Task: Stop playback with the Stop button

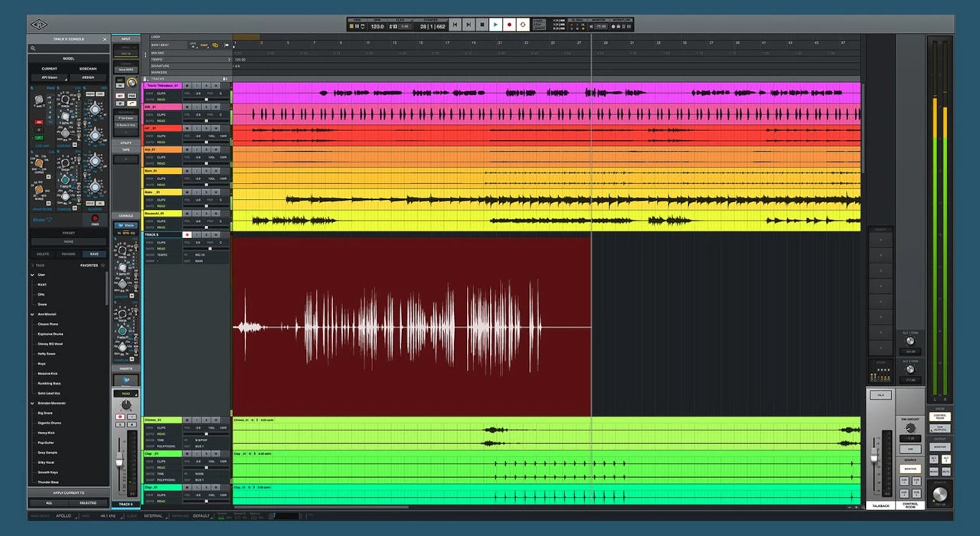Action: click(482, 25)
